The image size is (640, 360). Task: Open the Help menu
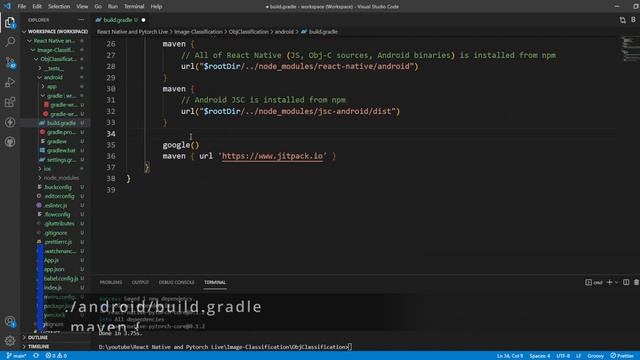point(156,7)
